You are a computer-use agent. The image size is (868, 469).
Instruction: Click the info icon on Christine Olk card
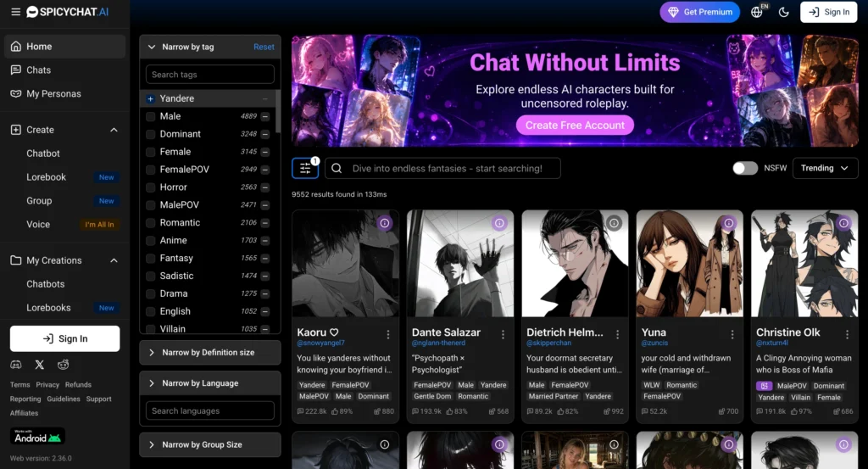tap(843, 223)
